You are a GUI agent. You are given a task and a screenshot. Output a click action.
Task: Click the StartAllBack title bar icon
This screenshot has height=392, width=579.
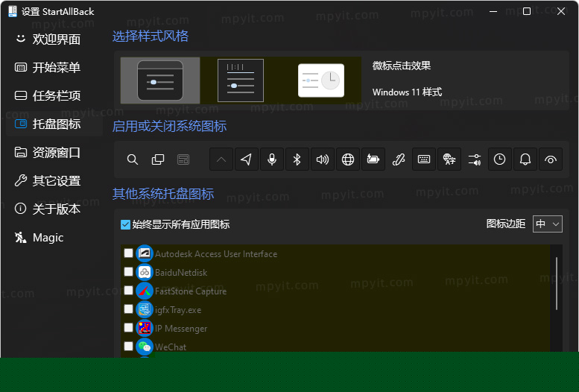click(13, 11)
